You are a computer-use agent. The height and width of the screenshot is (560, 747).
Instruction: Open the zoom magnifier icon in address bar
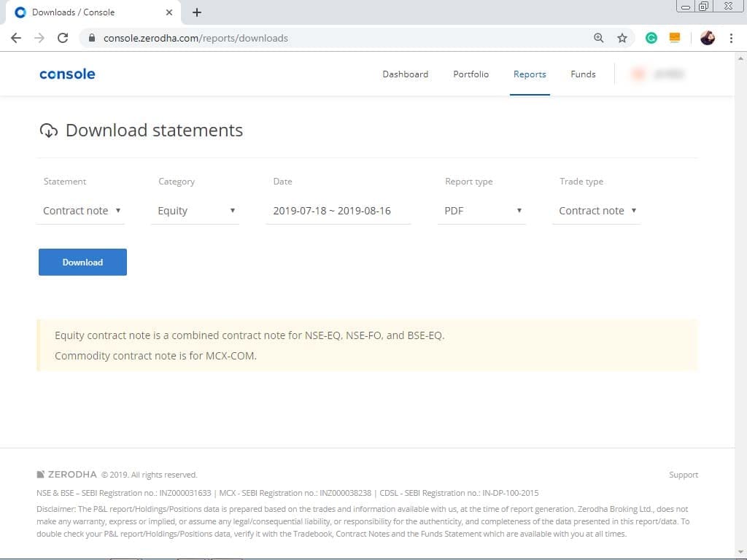pyautogui.click(x=599, y=38)
